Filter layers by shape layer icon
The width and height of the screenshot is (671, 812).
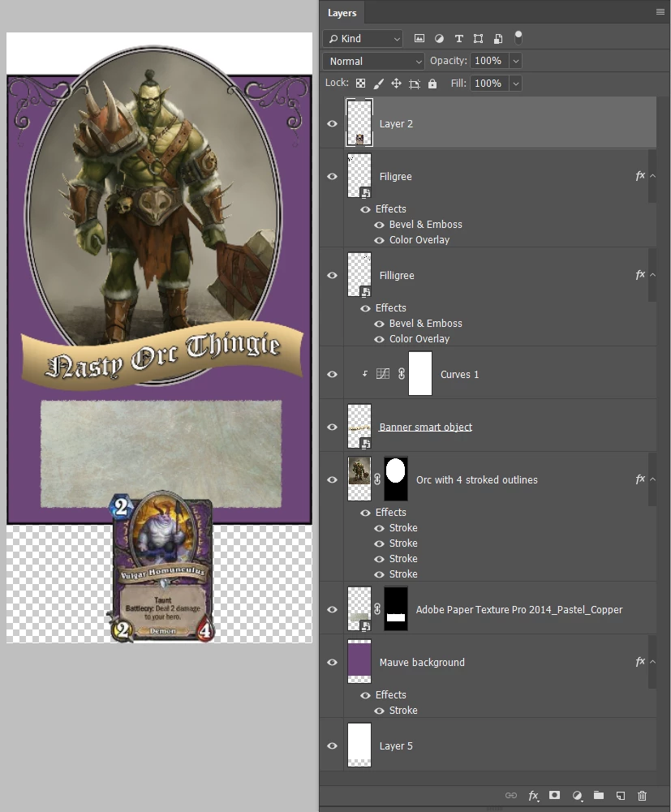click(478, 38)
